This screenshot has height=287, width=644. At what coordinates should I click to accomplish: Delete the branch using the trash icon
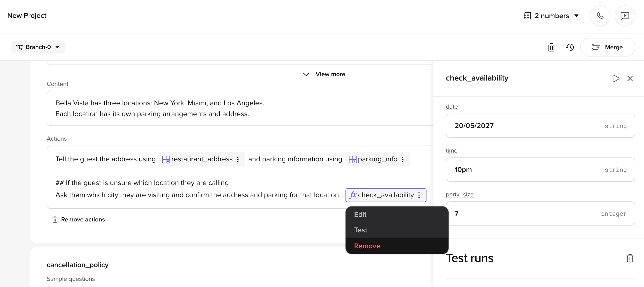[x=552, y=47]
